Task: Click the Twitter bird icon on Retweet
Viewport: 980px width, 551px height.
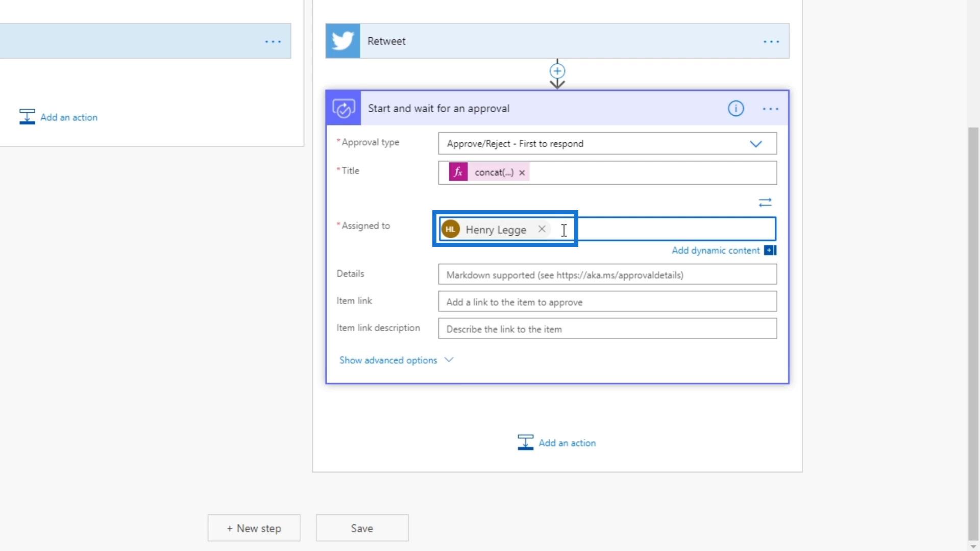Action: click(x=342, y=41)
